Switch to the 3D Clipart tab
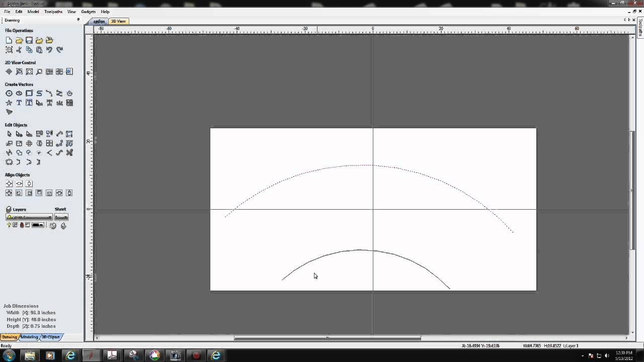 pyautogui.click(x=50, y=337)
